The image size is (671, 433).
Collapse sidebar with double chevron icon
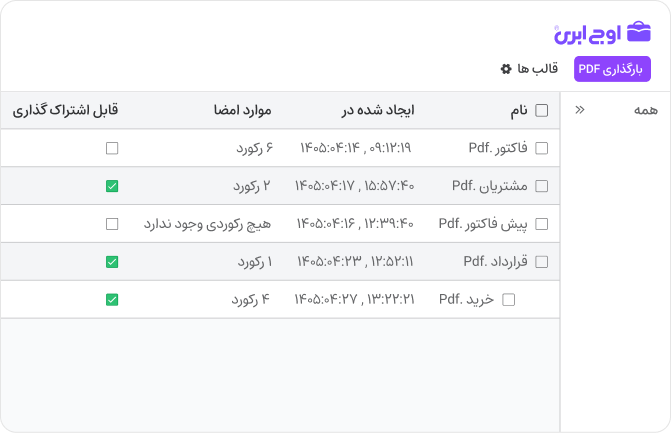coord(580,110)
